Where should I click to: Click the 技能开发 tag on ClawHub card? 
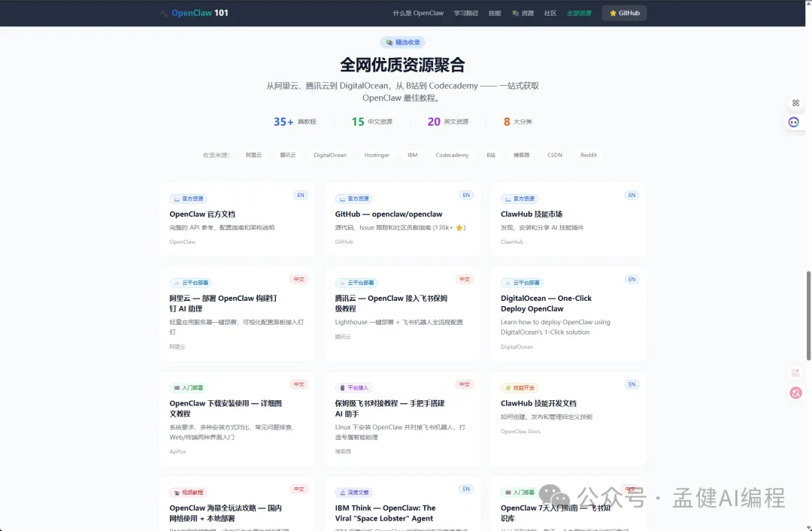click(520, 388)
